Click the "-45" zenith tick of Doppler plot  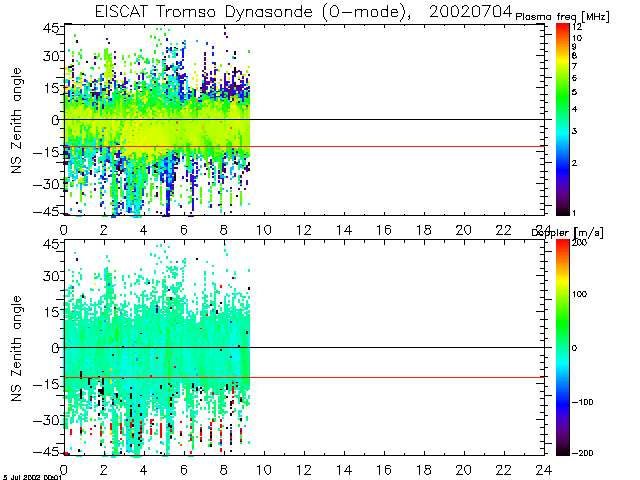point(45,453)
